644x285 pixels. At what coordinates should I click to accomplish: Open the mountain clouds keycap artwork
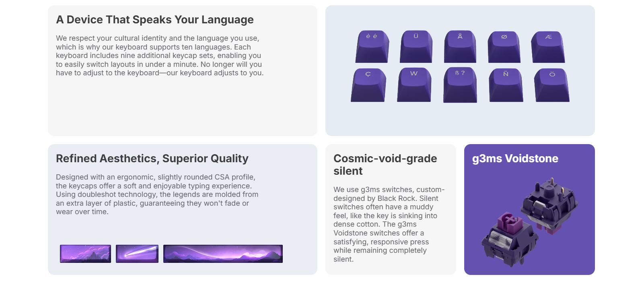pyautogui.click(x=85, y=254)
